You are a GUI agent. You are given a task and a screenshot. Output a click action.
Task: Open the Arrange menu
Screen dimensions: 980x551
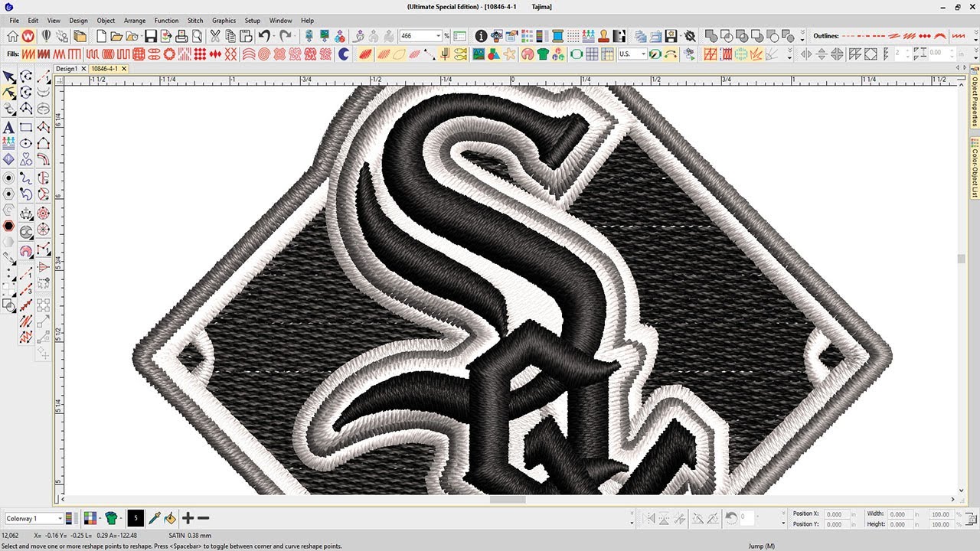[135, 21]
